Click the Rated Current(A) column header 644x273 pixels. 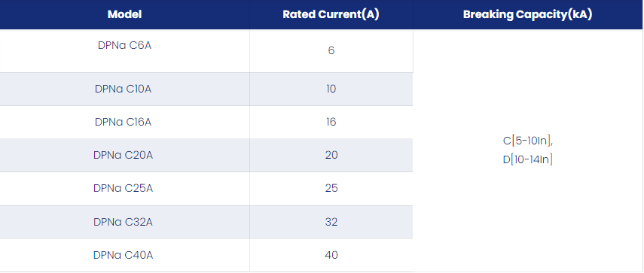pyautogui.click(x=331, y=15)
